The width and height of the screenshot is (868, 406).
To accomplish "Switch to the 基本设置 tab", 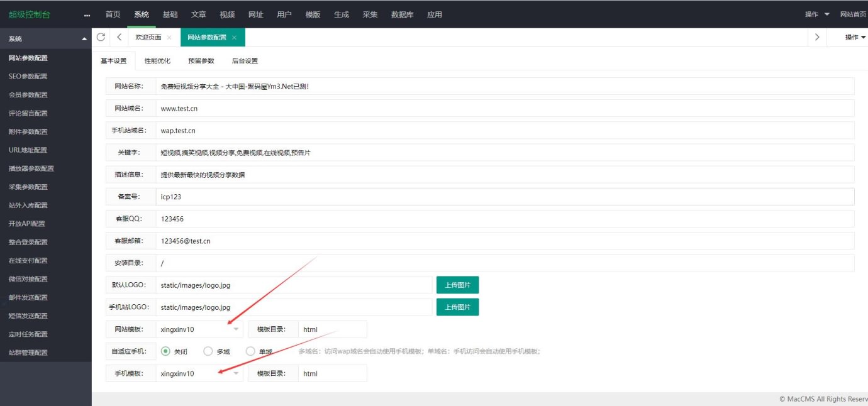I will [114, 61].
